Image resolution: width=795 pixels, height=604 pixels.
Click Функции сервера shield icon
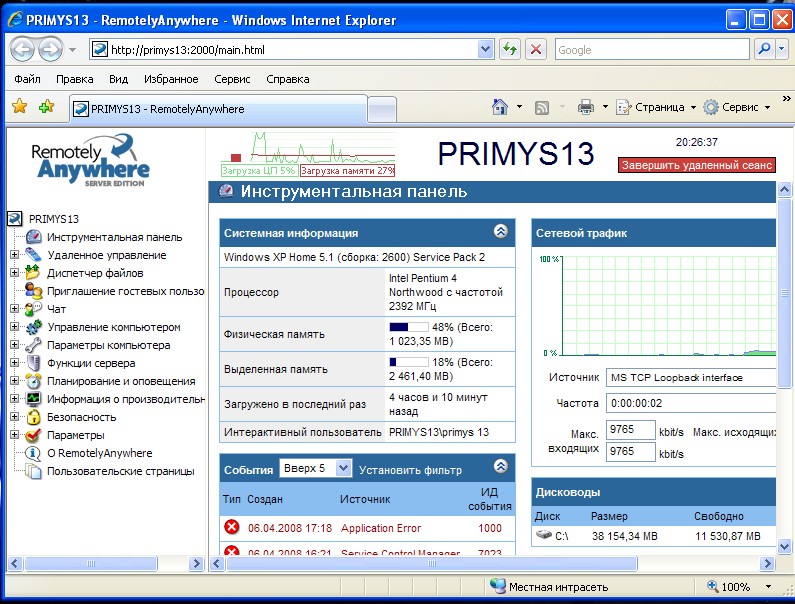coord(33,363)
